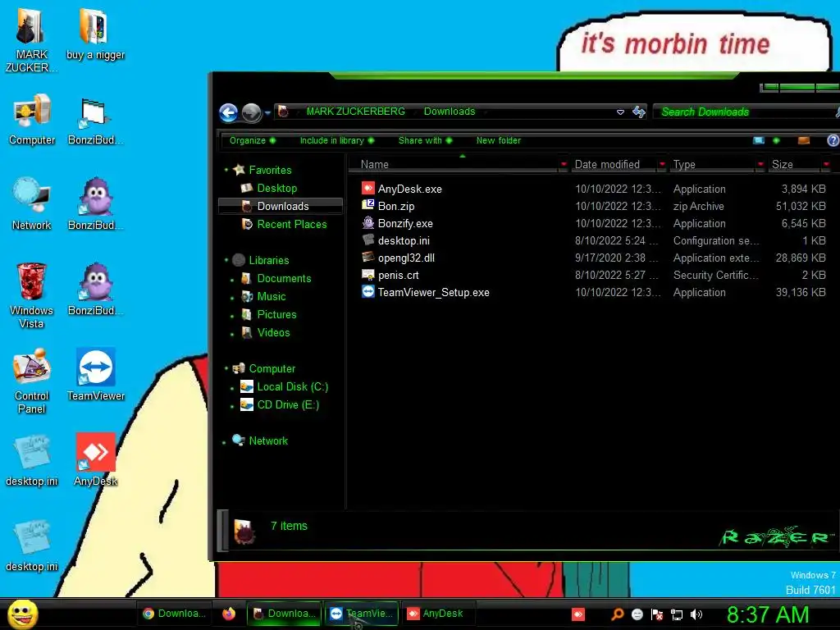Viewport: 840px width, 630px height.
Task: Click the 8:37 AM clock
Action: (x=768, y=614)
